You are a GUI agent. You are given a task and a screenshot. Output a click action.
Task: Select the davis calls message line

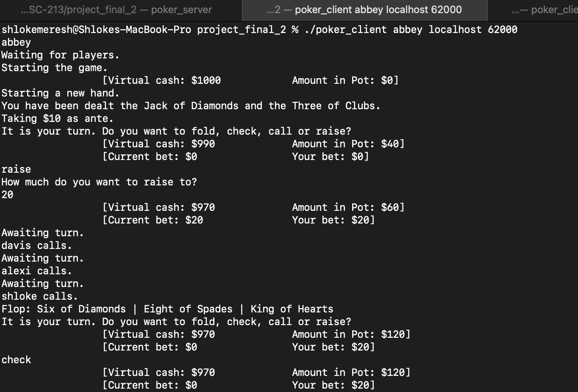click(36, 245)
